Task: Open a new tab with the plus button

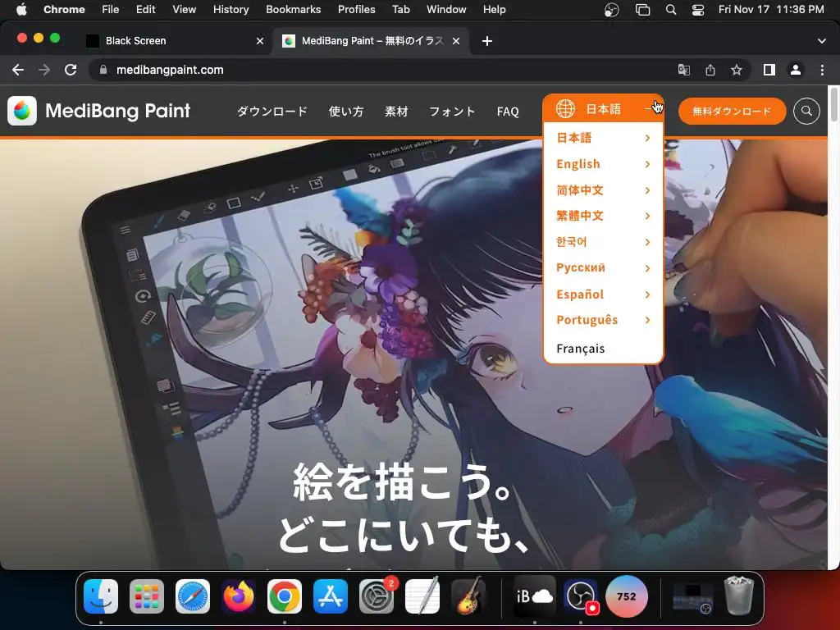Action: point(487,41)
